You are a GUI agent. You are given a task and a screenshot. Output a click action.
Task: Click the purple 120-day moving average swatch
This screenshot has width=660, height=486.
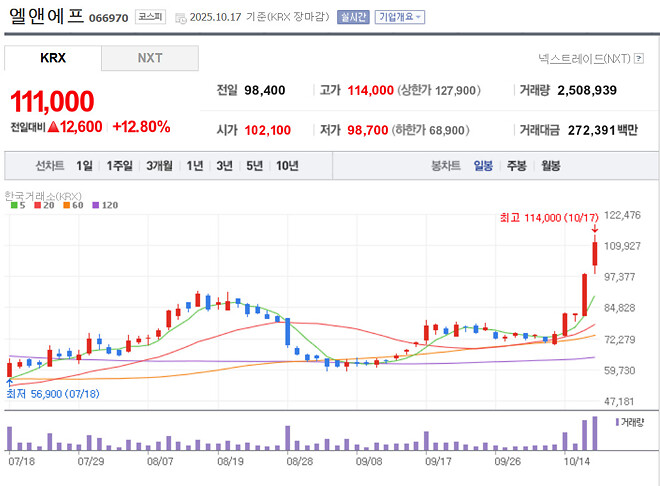[x=96, y=205]
